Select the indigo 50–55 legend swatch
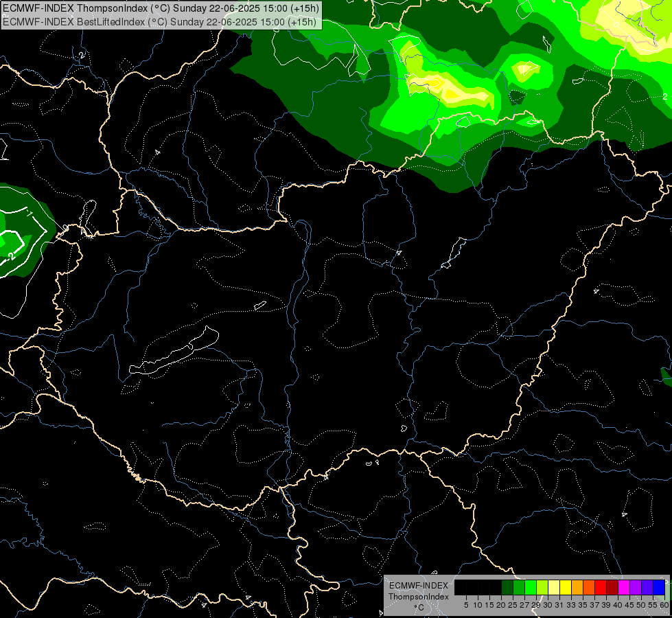 coord(647,587)
